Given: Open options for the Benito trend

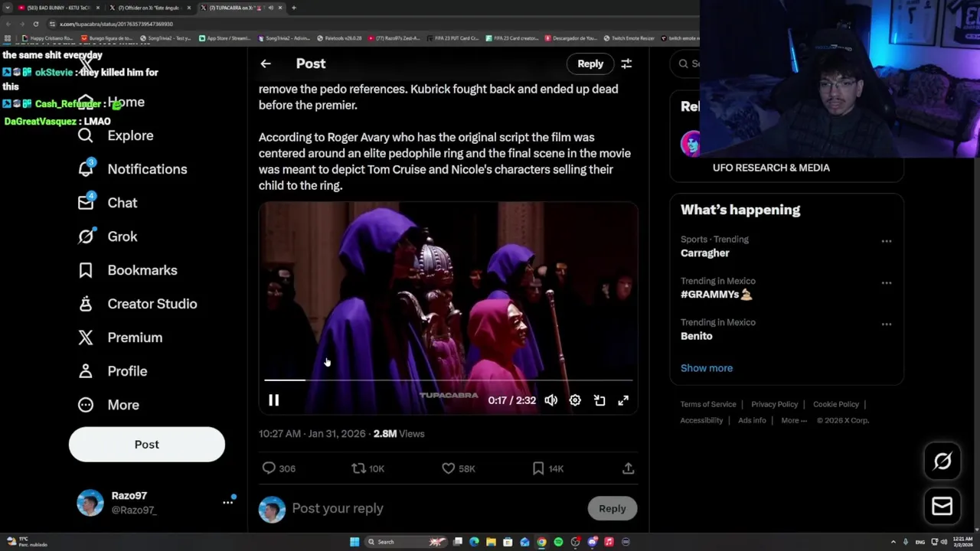Looking at the screenshot, I should pos(886,324).
